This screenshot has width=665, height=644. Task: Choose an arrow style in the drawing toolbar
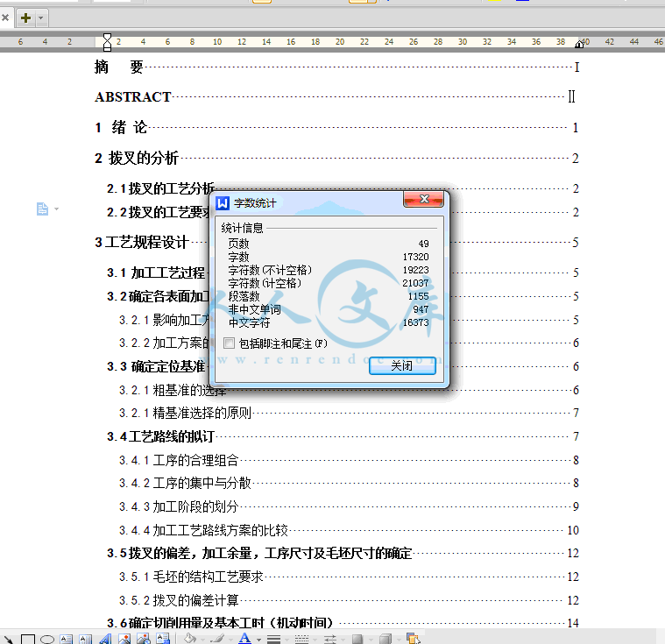pyautogui.click(x=330, y=640)
